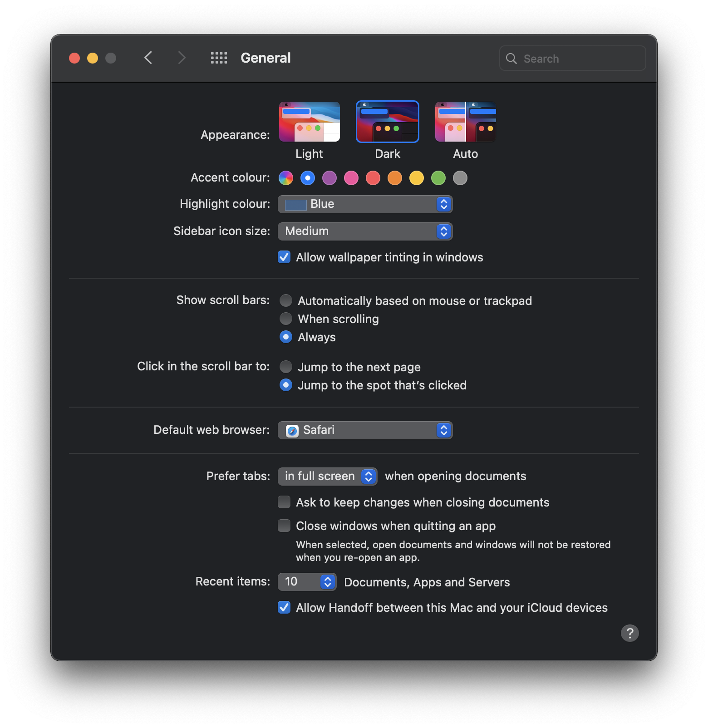Viewport: 708px width, 728px height.
Task: Select the Dark appearance thumbnail
Action: coord(388,122)
